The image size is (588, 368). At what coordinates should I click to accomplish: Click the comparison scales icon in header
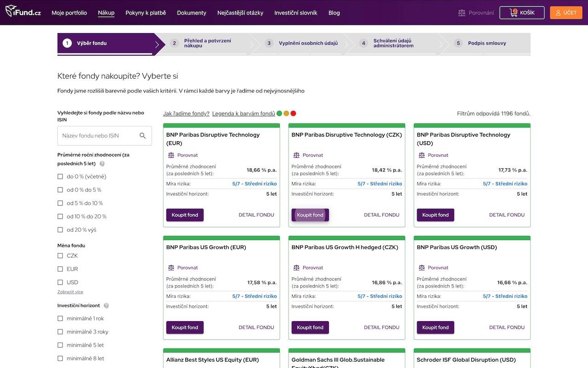click(x=462, y=13)
